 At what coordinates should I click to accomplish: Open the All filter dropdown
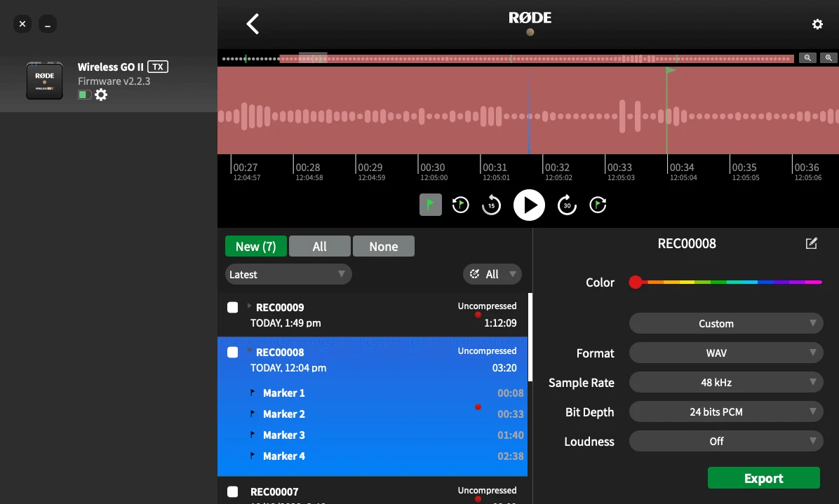[x=492, y=274]
